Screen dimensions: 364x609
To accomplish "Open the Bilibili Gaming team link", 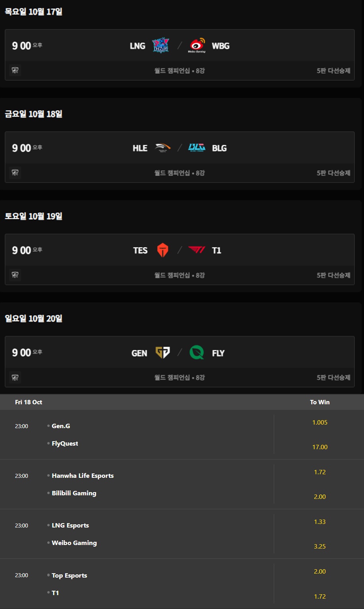I will (x=74, y=493).
